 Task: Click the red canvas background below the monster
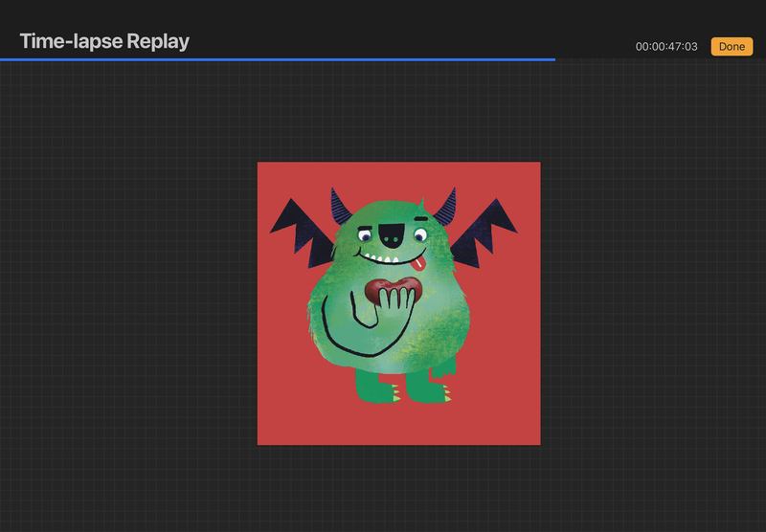click(x=398, y=424)
